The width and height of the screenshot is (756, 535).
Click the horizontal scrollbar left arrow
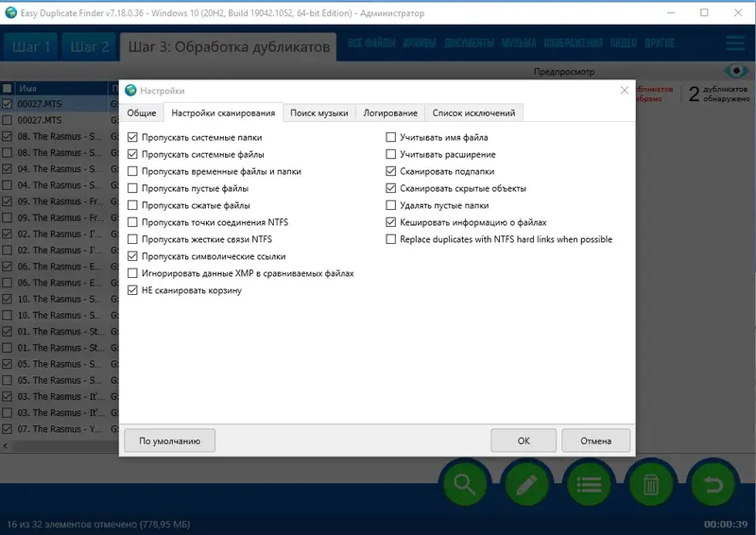[6, 446]
